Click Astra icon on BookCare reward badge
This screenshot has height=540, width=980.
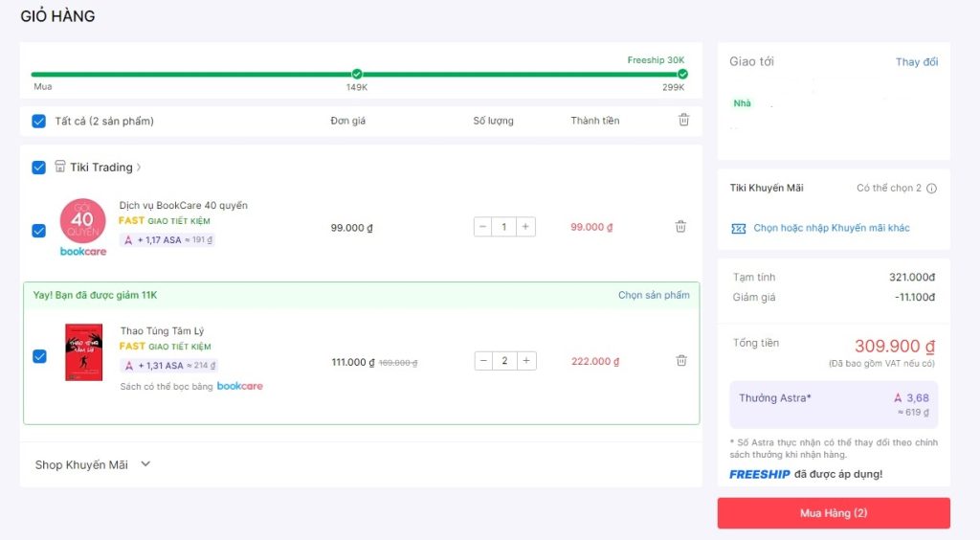[128, 240]
